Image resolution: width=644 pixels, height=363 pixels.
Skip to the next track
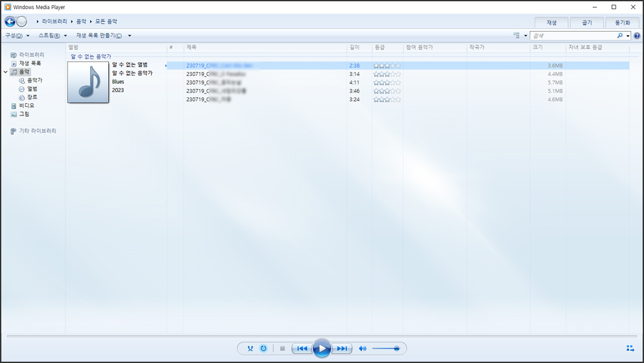(342, 349)
